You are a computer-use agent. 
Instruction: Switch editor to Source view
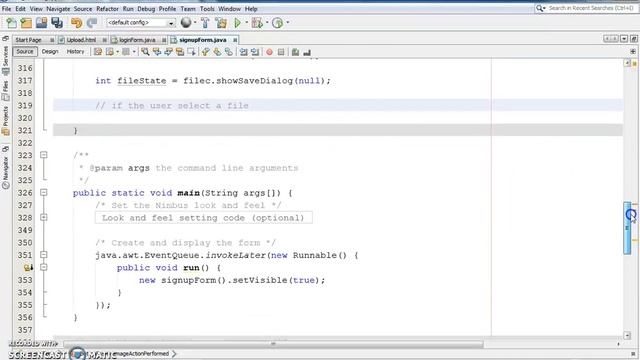[x=24, y=51]
